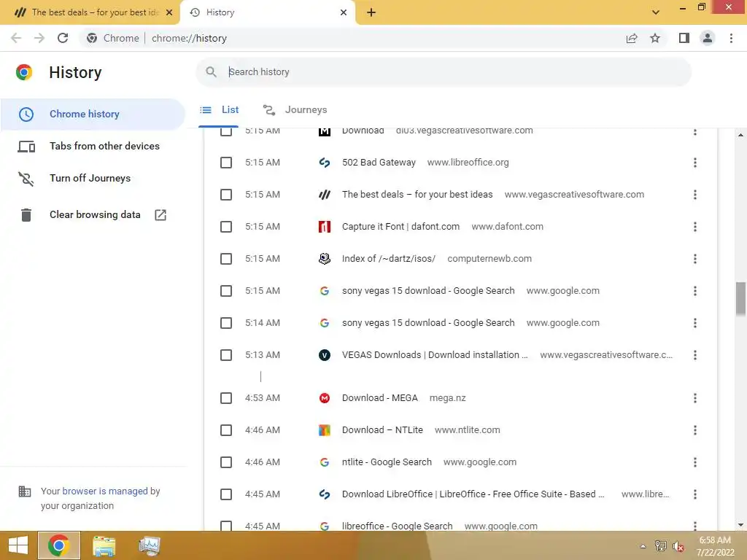Open actions menu for 502 Bad Gateway entry
The image size is (747, 560).
(x=695, y=163)
